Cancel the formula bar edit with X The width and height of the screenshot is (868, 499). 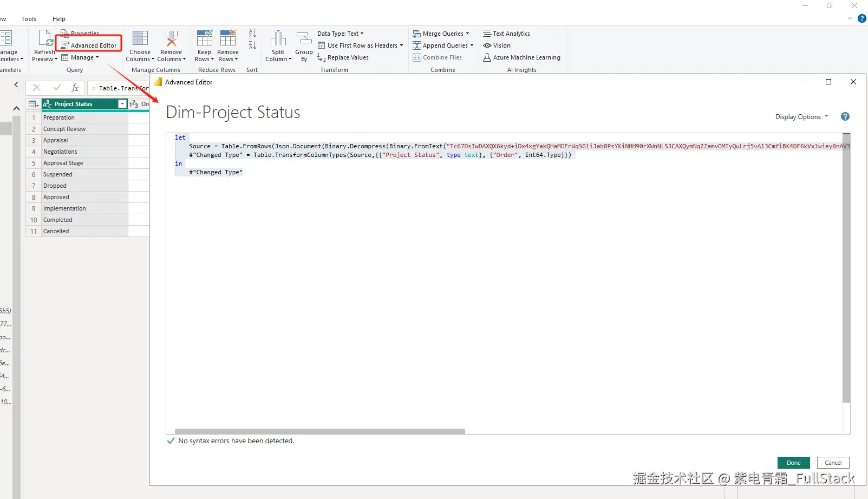point(37,88)
